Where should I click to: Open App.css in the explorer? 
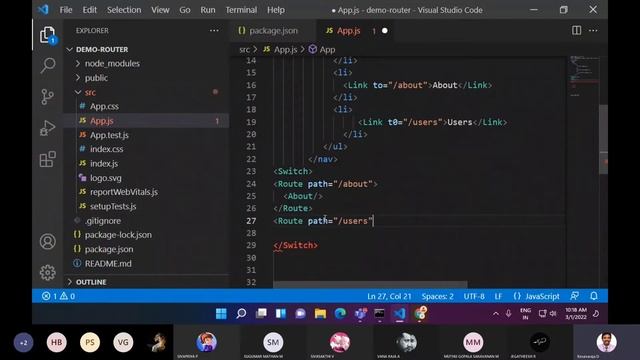[104, 106]
